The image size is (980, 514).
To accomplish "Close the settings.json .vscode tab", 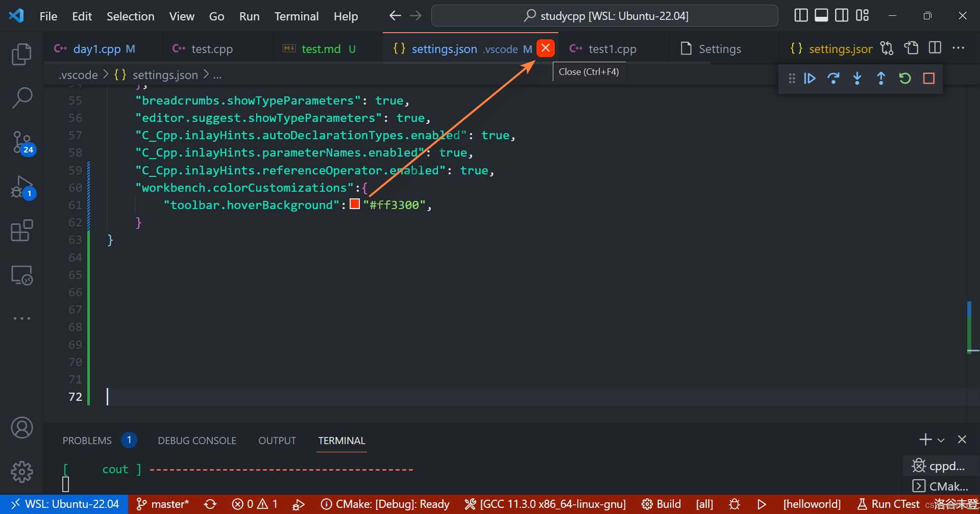I will coord(546,48).
